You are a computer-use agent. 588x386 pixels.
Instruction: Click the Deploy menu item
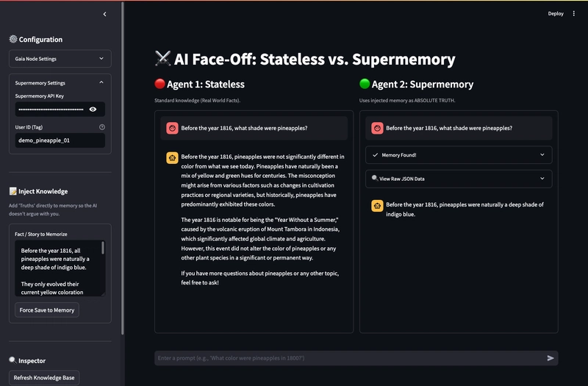(556, 13)
